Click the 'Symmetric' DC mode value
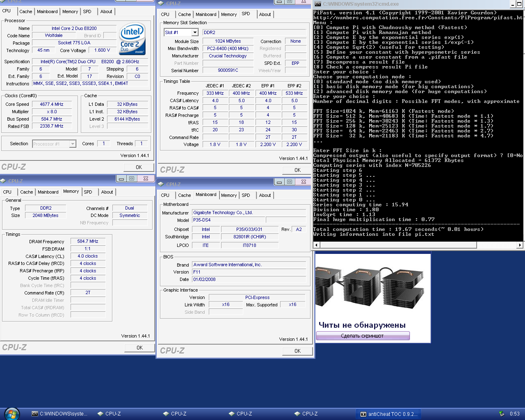Image resolution: width=525 pixels, height=420 pixels. [x=130, y=216]
